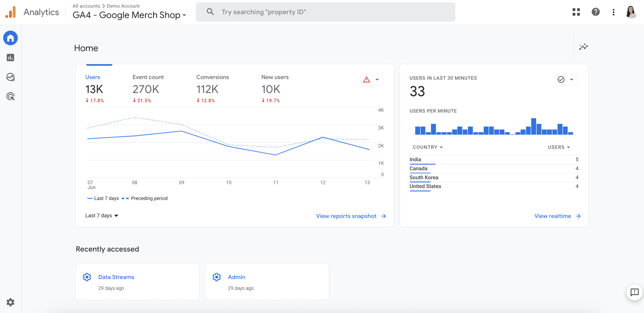Open the feedback icon at bottom right
The width and height of the screenshot is (644, 313).
pos(634,293)
